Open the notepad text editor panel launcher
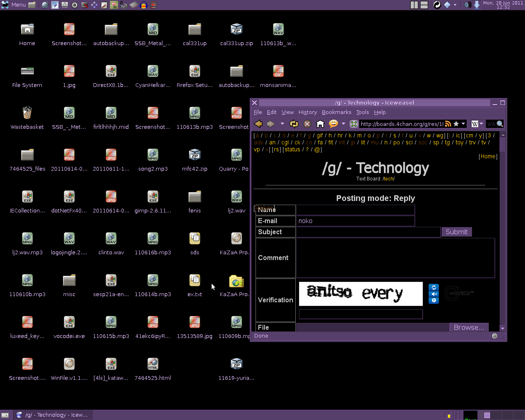 tap(104, 5)
